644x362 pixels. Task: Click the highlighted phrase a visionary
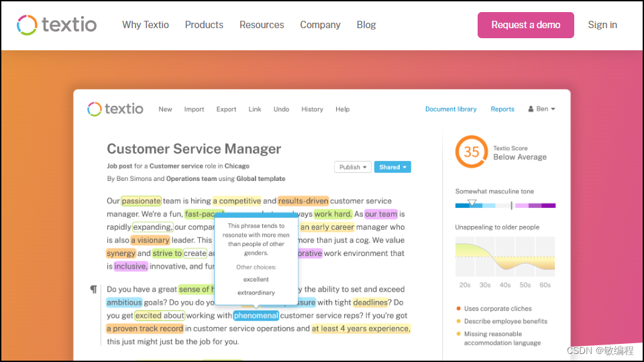[x=150, y=240]
